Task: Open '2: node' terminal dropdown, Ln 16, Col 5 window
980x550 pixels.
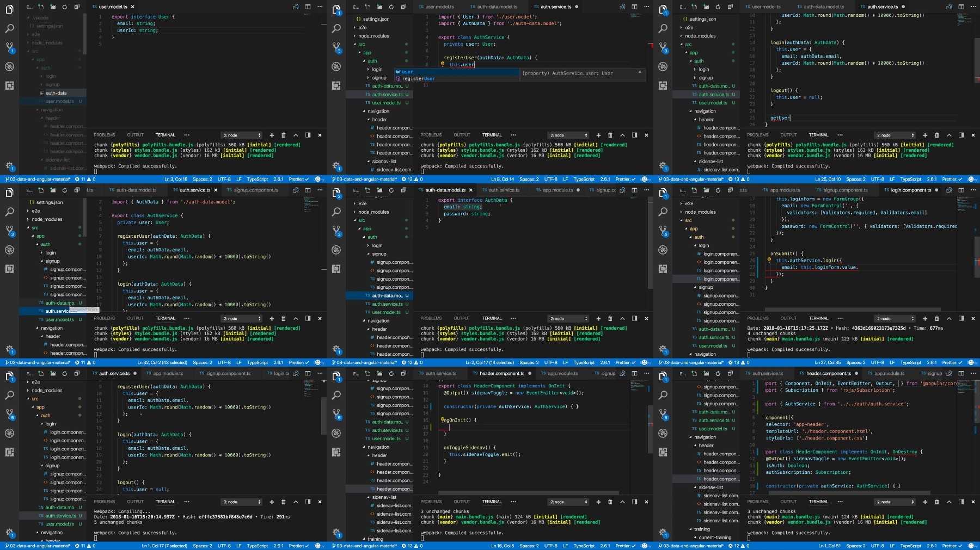Action: [x=568, y=502]
